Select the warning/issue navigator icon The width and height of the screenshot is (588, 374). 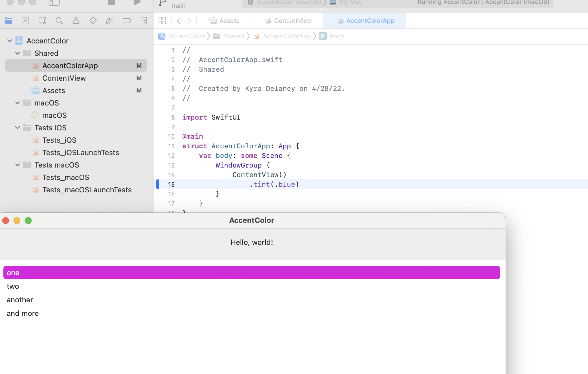point(76,21)
